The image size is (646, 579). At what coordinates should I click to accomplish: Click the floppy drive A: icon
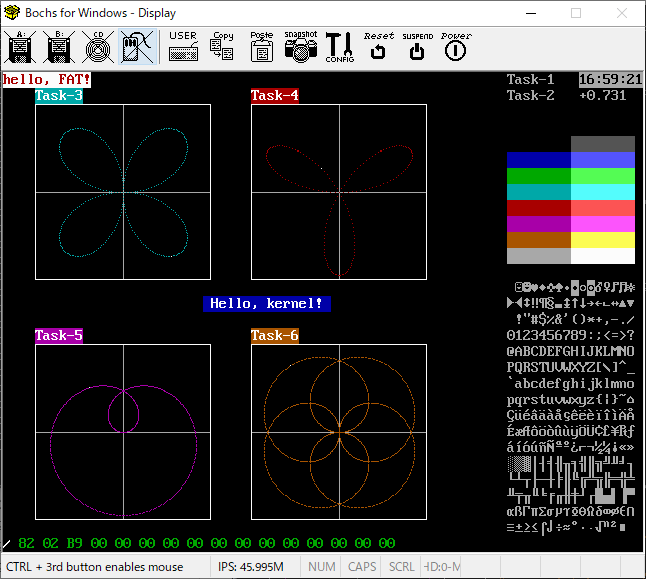pyautogui.click(x=20, y=47)
